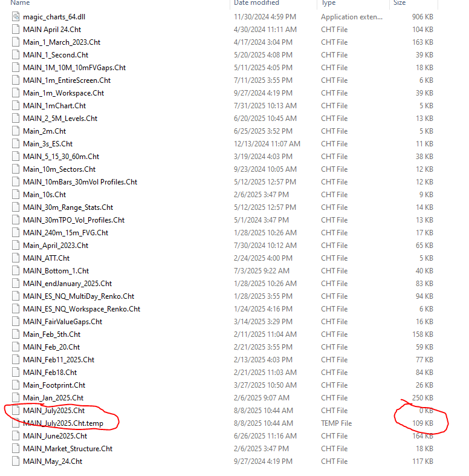Click the date 7/3/2025 9:22 AM

coord(262,270)
